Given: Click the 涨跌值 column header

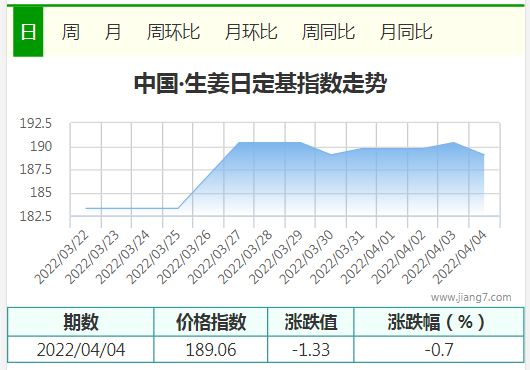Looking at the screenshot, I should click(311, 322).
